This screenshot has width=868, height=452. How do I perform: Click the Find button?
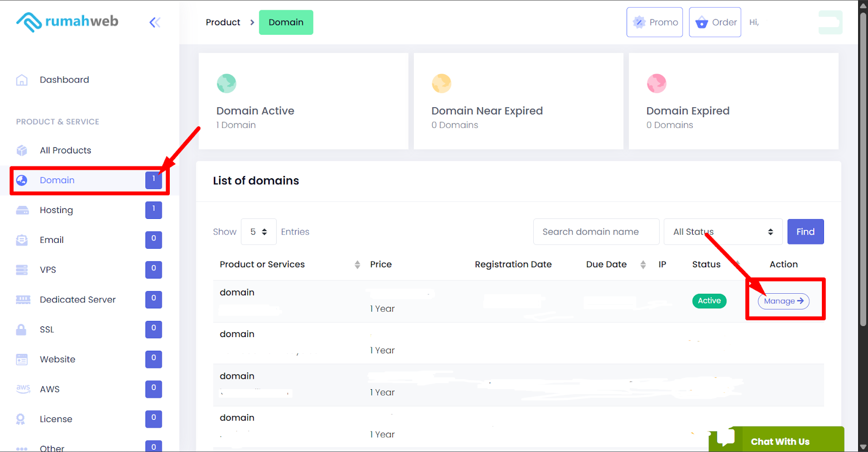pos(806,232)
